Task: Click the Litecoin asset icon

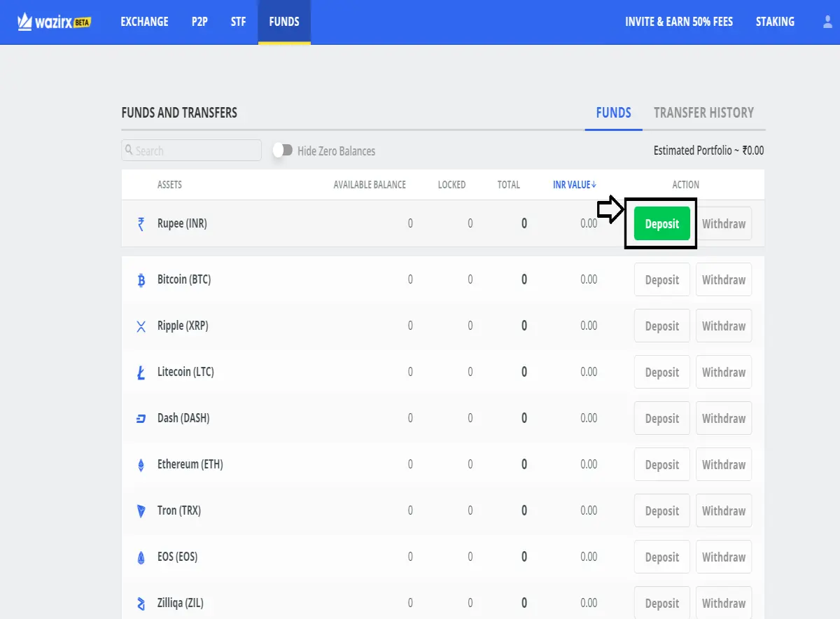Action: click(141, 373)
